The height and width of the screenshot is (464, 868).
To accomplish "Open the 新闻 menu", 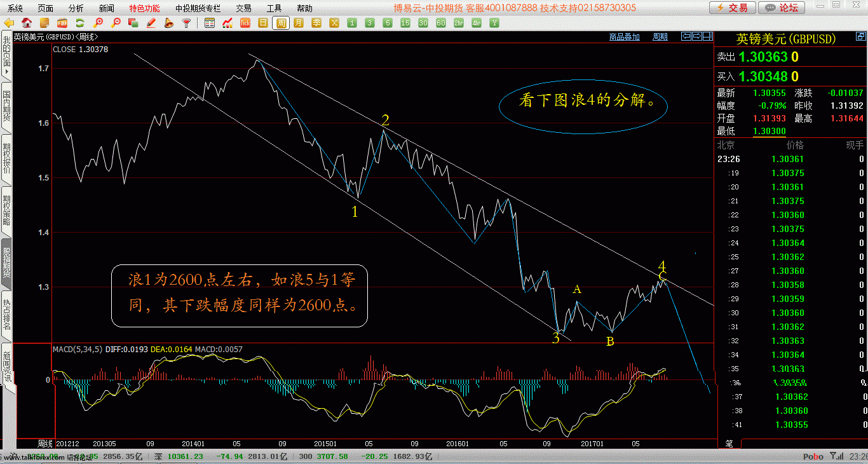I will coord(107,8).
